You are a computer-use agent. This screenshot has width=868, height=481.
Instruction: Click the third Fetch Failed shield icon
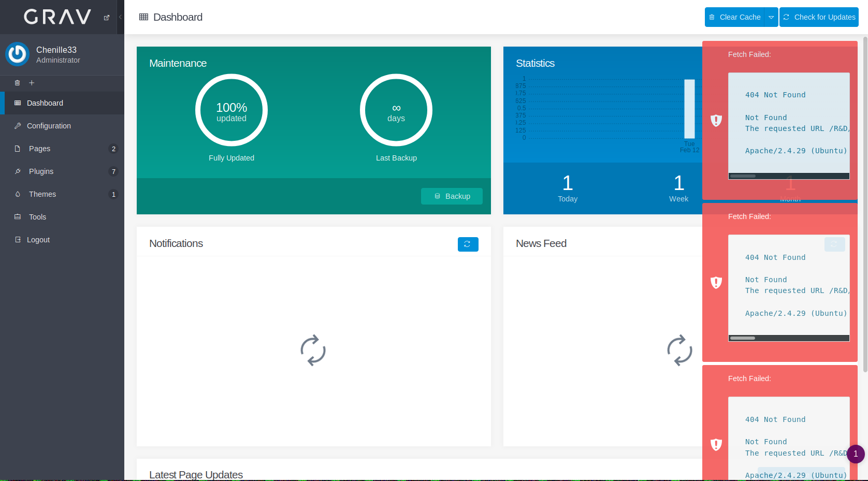[716, 445]
